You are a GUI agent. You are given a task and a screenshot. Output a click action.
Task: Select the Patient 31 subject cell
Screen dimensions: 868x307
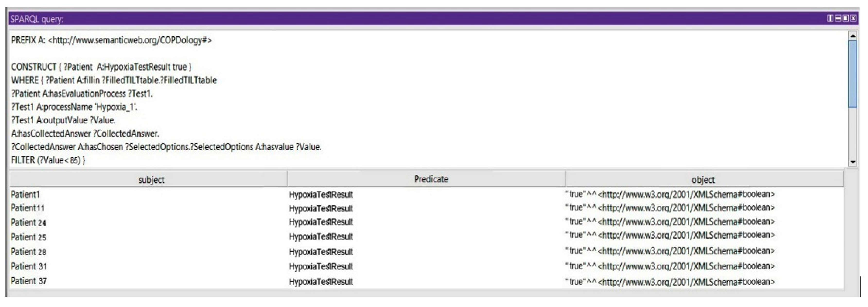(28, 267)
